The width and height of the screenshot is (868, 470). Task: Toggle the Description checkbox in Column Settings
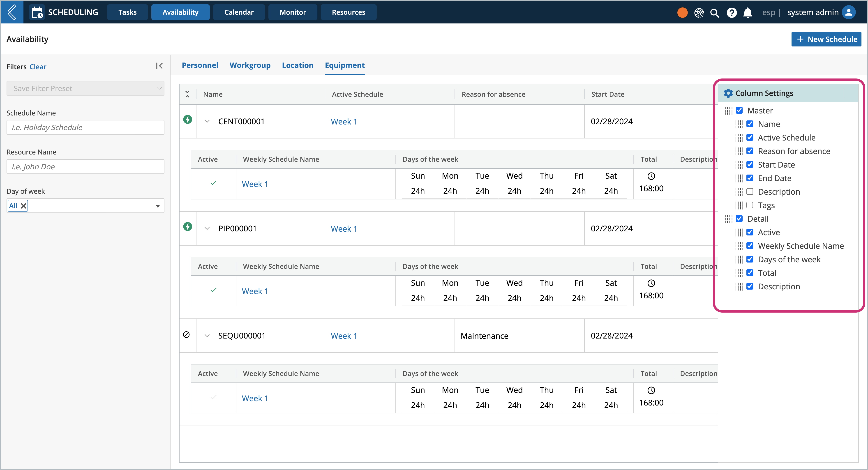pos(750,192)
